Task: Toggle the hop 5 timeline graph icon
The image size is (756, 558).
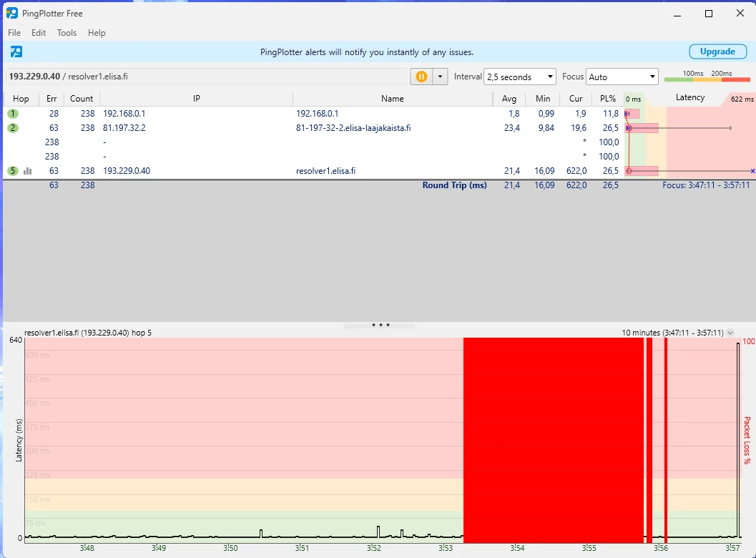Action: tap(27, 171)
